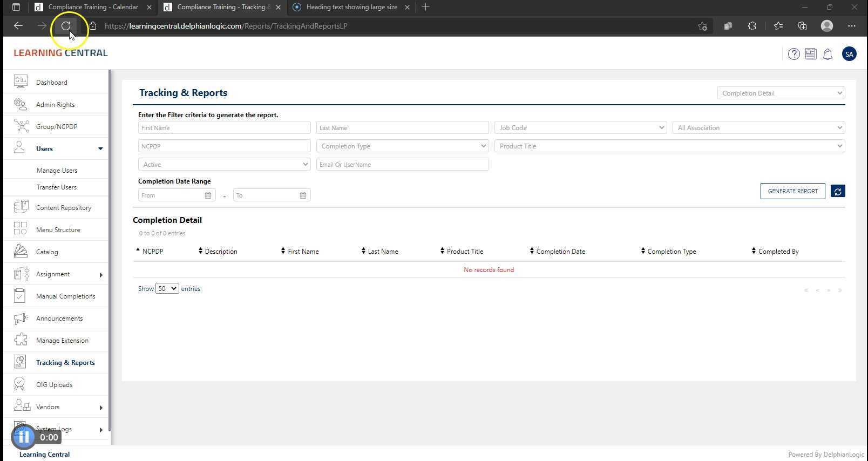Expand the Job Code dropdown
The image size is (868, 461).
pos(580,128)
